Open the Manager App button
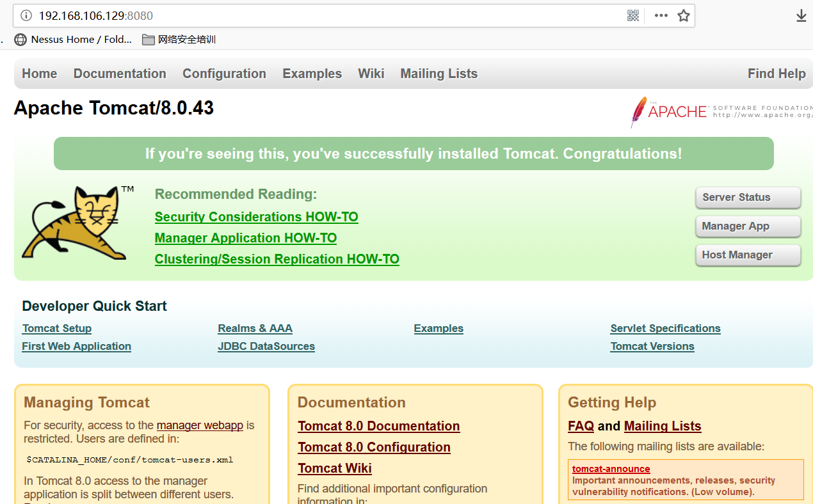 click(748, 226)
